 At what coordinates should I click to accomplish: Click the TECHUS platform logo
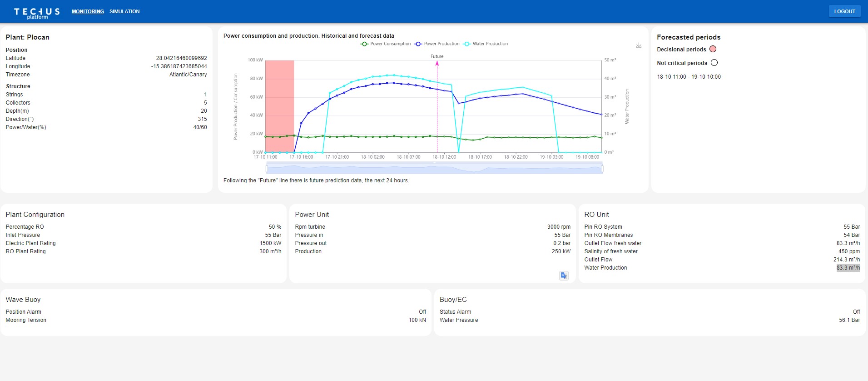click(x=37, y=13)
